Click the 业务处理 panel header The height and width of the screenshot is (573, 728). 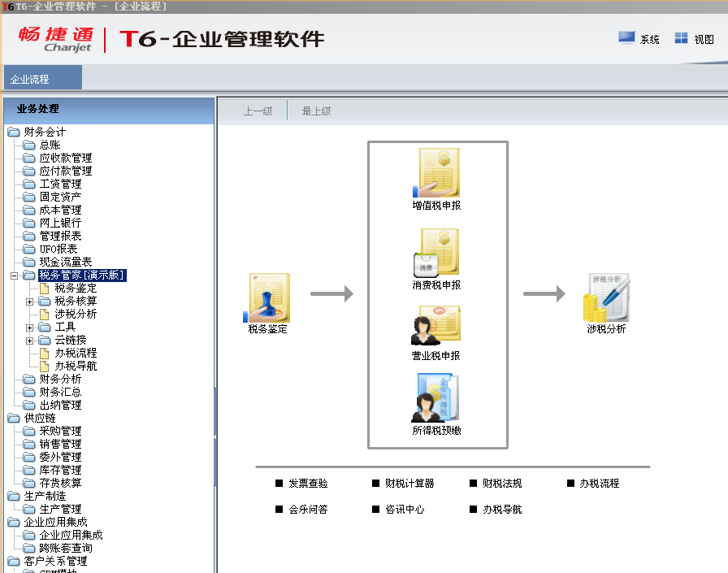[109, 110]
